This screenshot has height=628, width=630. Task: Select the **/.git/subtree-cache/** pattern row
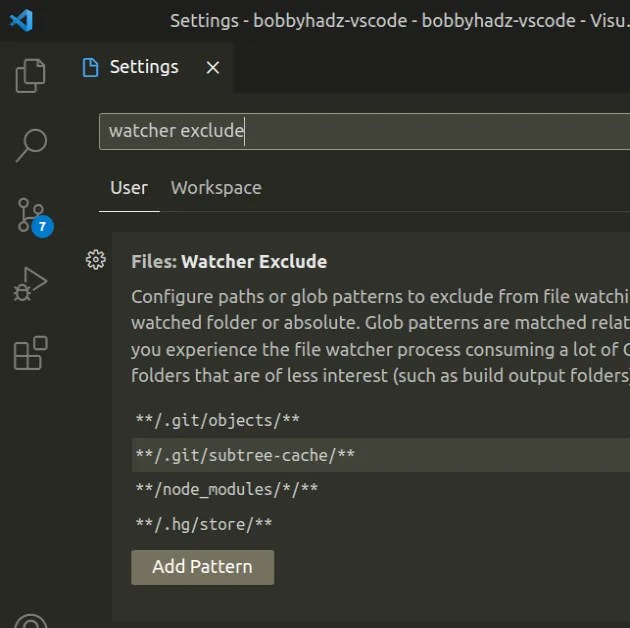click(380, 455)
